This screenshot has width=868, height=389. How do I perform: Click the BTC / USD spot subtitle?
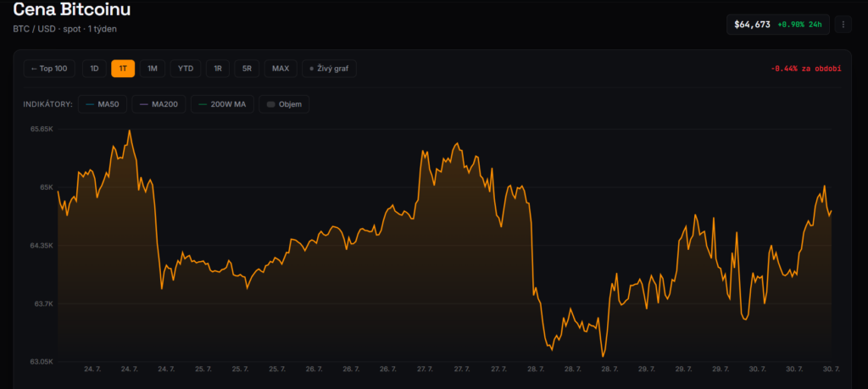[x=64, y=29]
